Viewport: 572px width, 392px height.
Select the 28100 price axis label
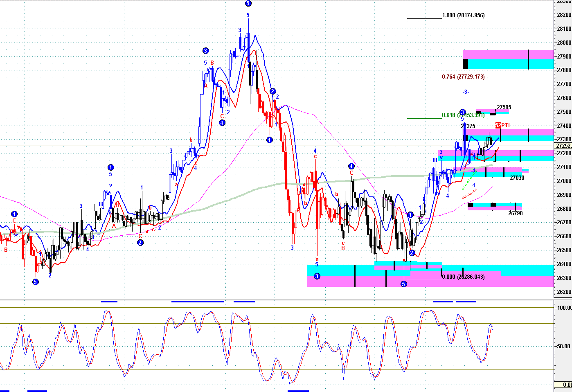point(564,29)
